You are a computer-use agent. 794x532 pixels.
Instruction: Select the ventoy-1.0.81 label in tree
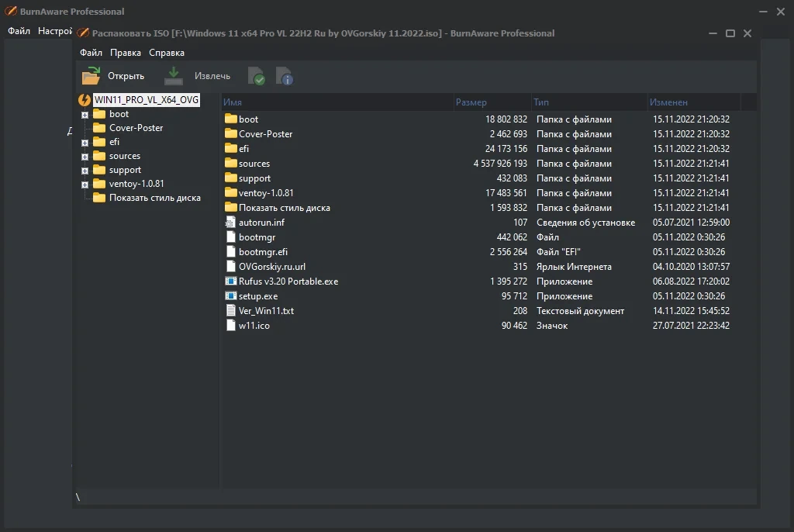[136, 184]
